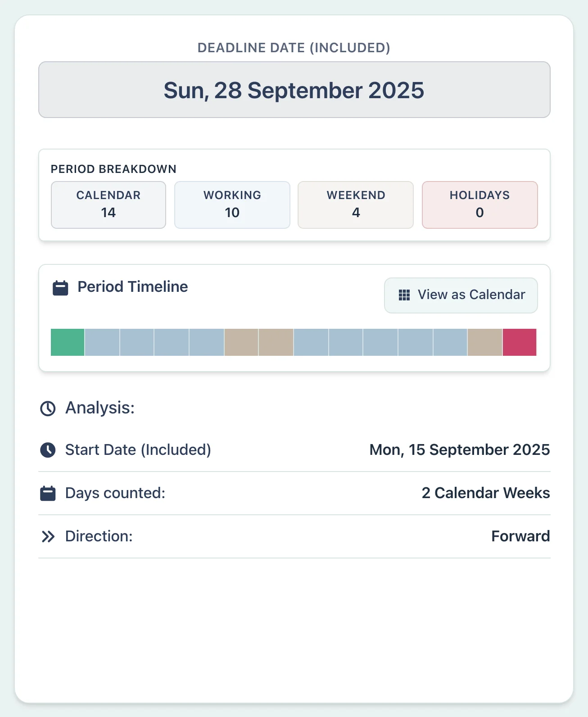Click the Mon, 15 September 2025 value
This screenshot has width=588, height=717.
click(x=459, y=449)
